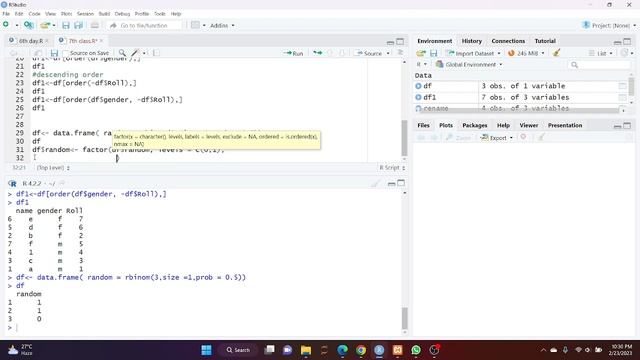Remove current plot red X icon
Viewport: 640px width, 360px height.
coord(523,138)
